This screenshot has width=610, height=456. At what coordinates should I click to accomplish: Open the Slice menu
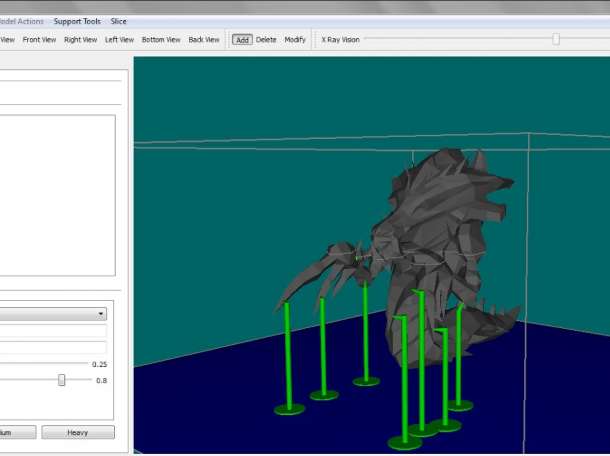pos(118,21)
